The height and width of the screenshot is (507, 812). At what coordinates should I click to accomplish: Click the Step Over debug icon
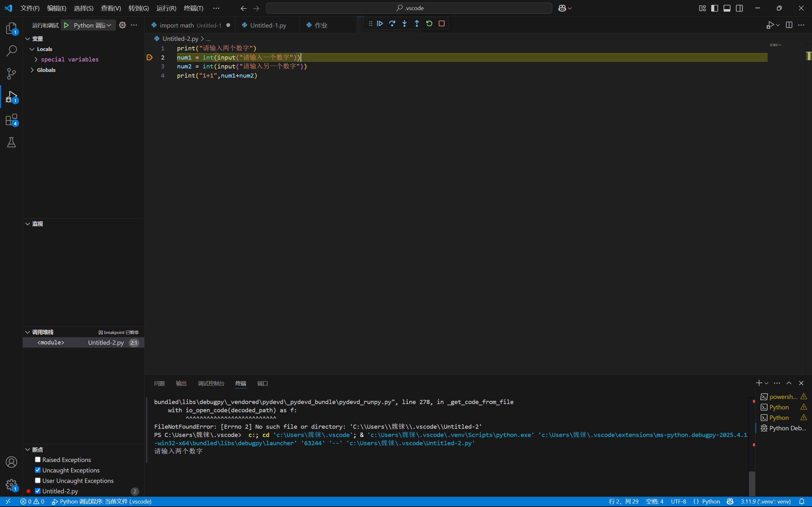point(392,23)
